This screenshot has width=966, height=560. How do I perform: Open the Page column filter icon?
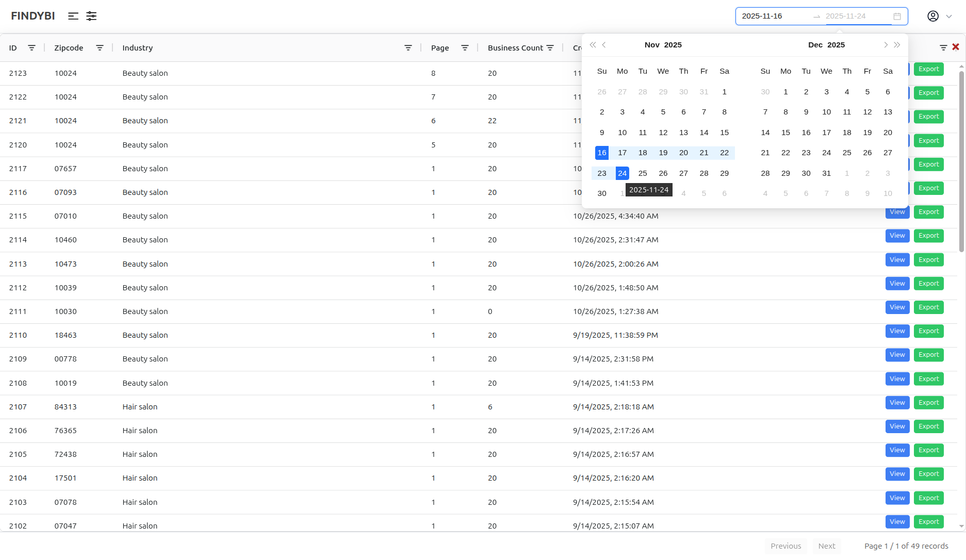click(465, 47)
